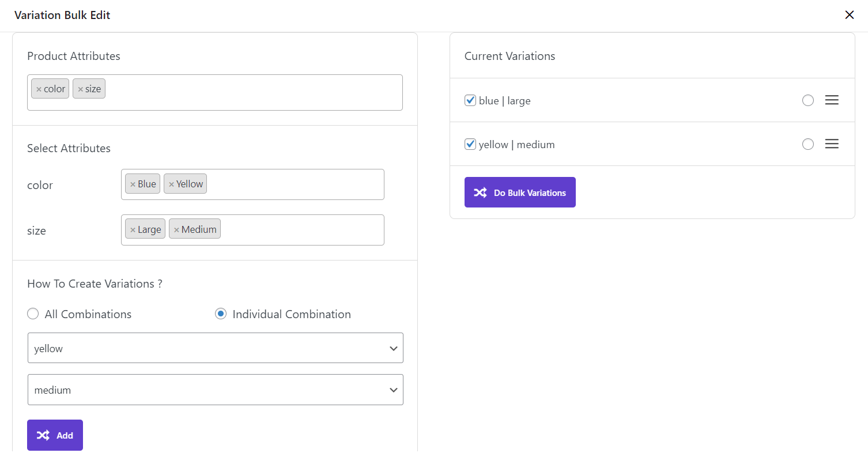Open the yellow color dropdown
868x468 pixels.
(x=215, y=348)
